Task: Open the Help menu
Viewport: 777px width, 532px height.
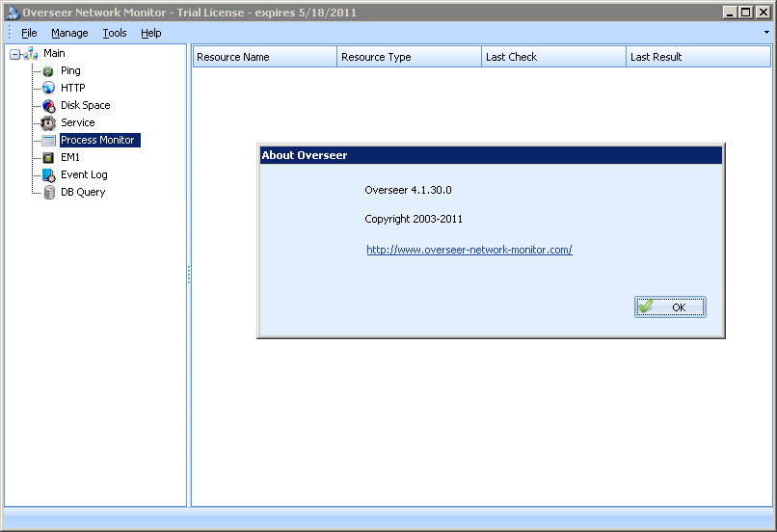Action: (x=150, y=33)
